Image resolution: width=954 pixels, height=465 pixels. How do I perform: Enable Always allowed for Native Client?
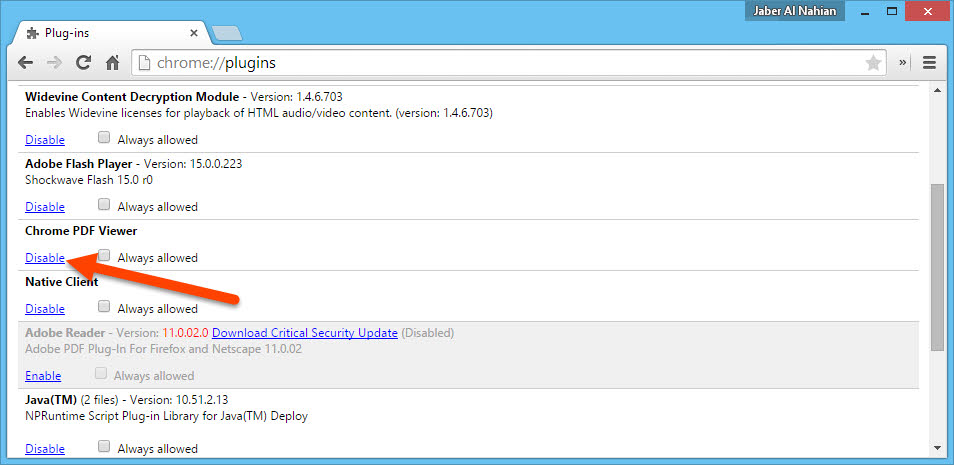[x=104, y=308]
